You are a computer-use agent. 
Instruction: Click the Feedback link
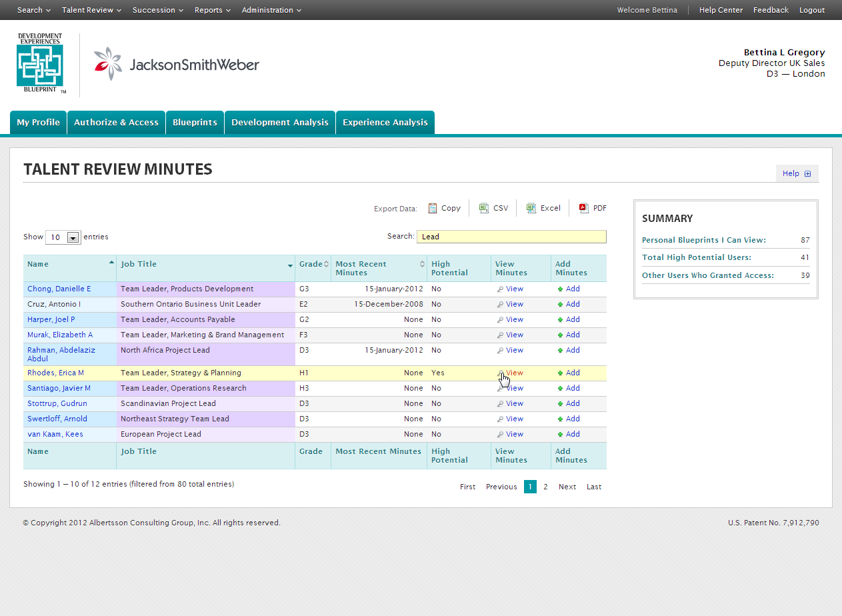coord(771,10)
